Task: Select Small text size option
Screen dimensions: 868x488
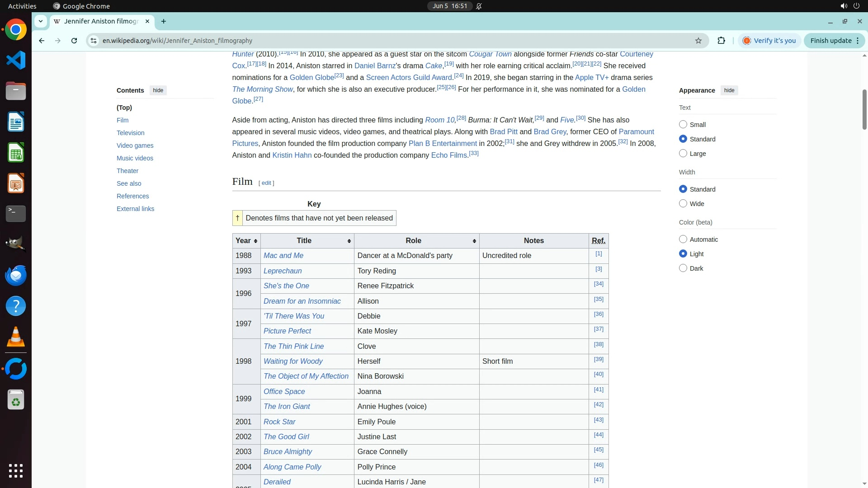Action: coord(683,125)
